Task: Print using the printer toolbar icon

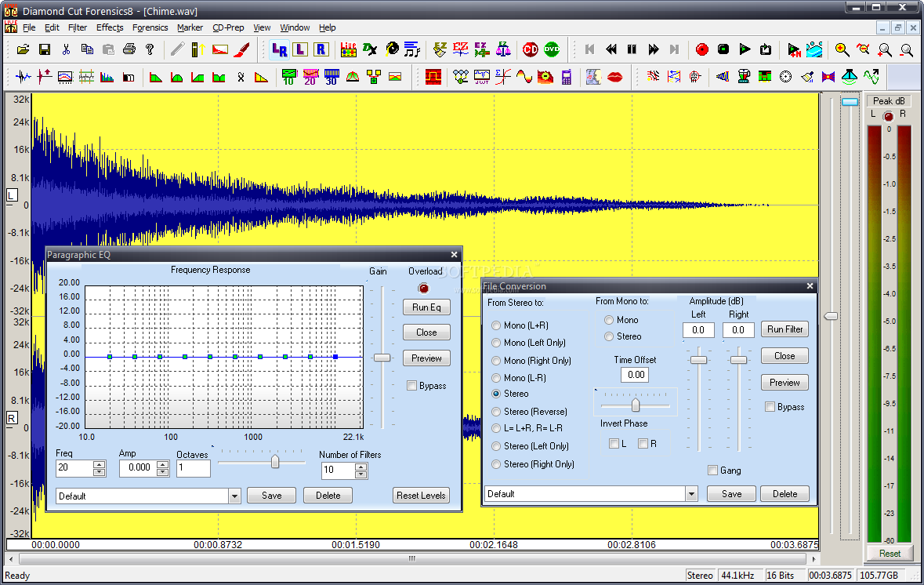Action: coord(129,49)
